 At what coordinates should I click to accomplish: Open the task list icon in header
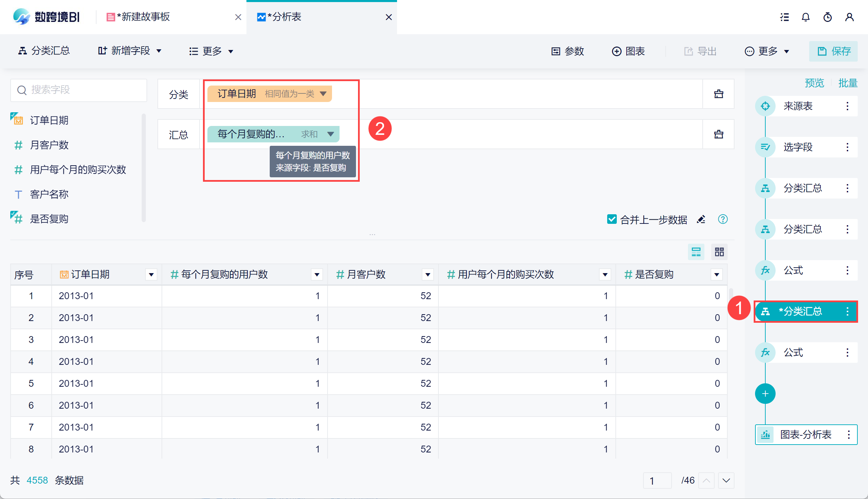click(x=784, y=17)
